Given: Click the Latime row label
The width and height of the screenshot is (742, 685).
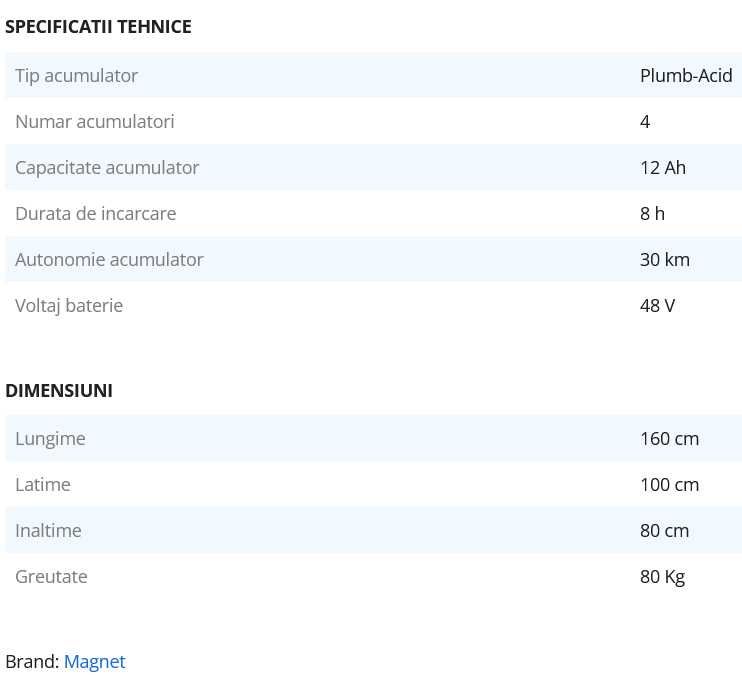Looking at the screenshot, I should click(43, 485).
